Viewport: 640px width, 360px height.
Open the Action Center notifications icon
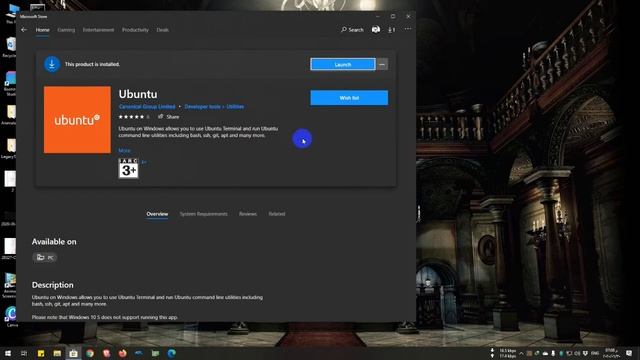tap(629, 353)
